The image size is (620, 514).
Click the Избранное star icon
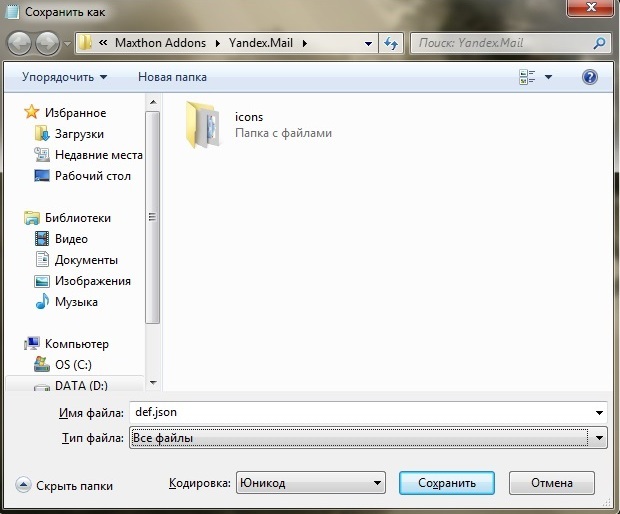[32, 112]
